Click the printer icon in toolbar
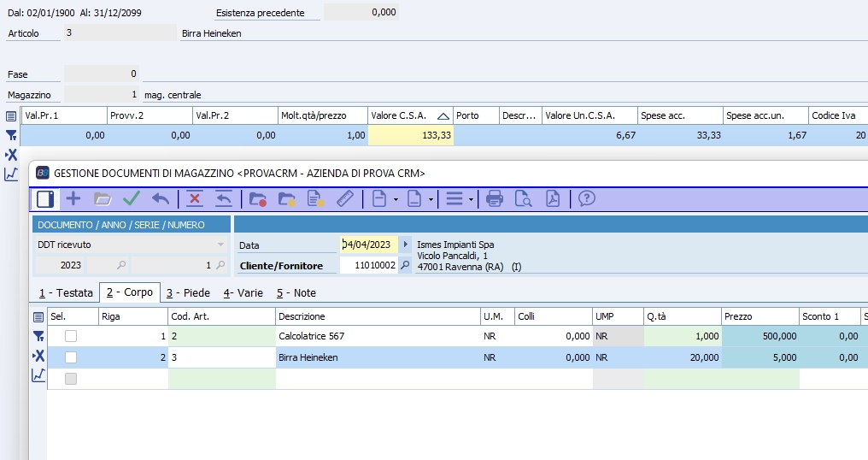The image size is (868, 460). tap(495, 199)
